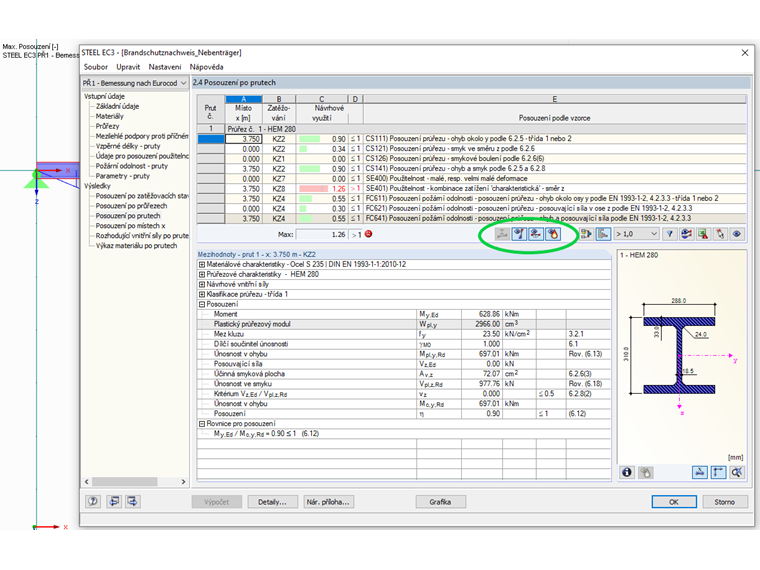Screen dimensions: 760x570
Task: Click greyed Výpočet button
Action: click(216, 502)
